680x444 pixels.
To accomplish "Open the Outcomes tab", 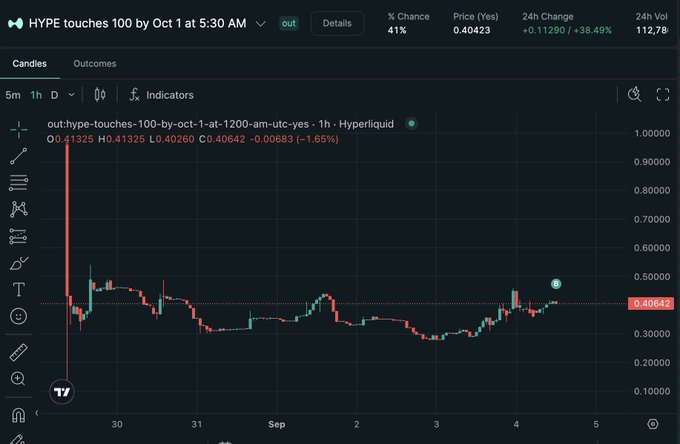I will (x=95, y=64).
